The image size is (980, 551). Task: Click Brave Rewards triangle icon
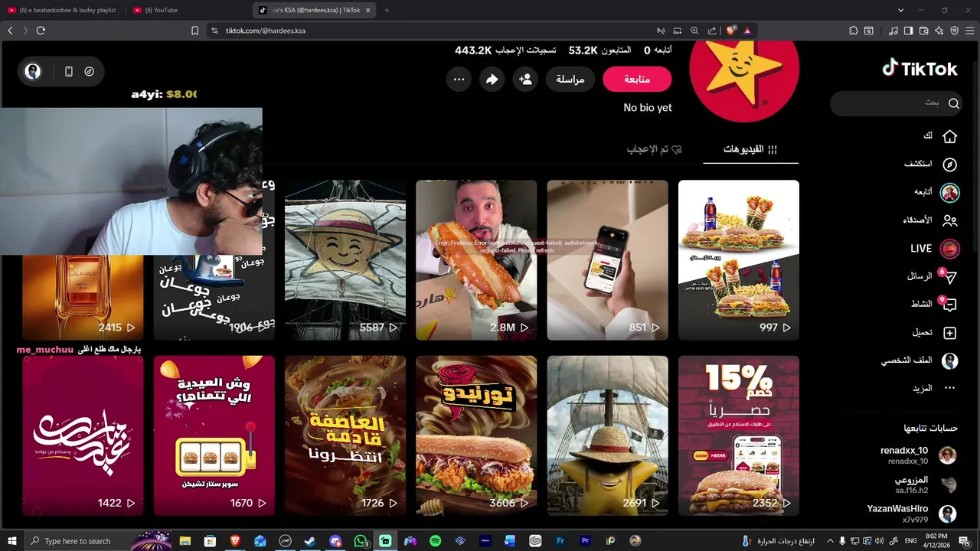pos(747,31)
